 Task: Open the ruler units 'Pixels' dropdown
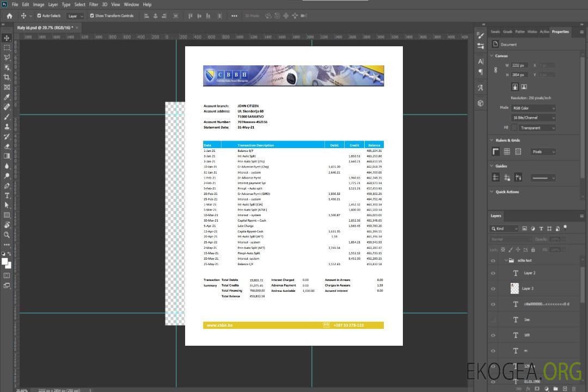click(543, 152)
